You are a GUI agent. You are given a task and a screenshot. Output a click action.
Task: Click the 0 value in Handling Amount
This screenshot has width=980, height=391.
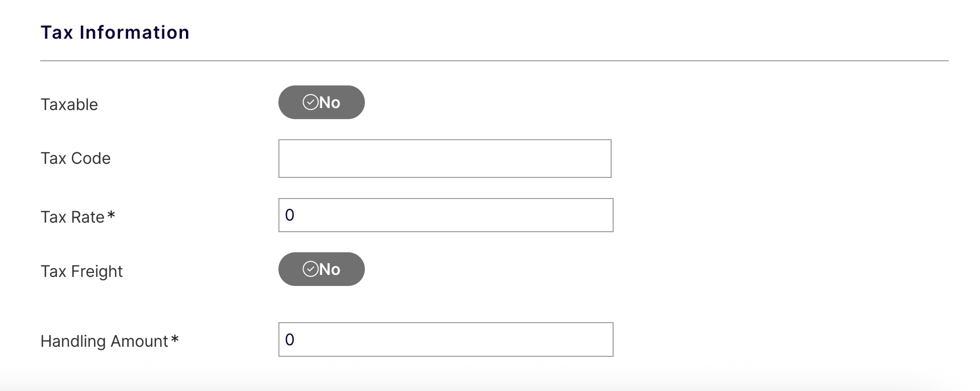(x=289, y=340)
